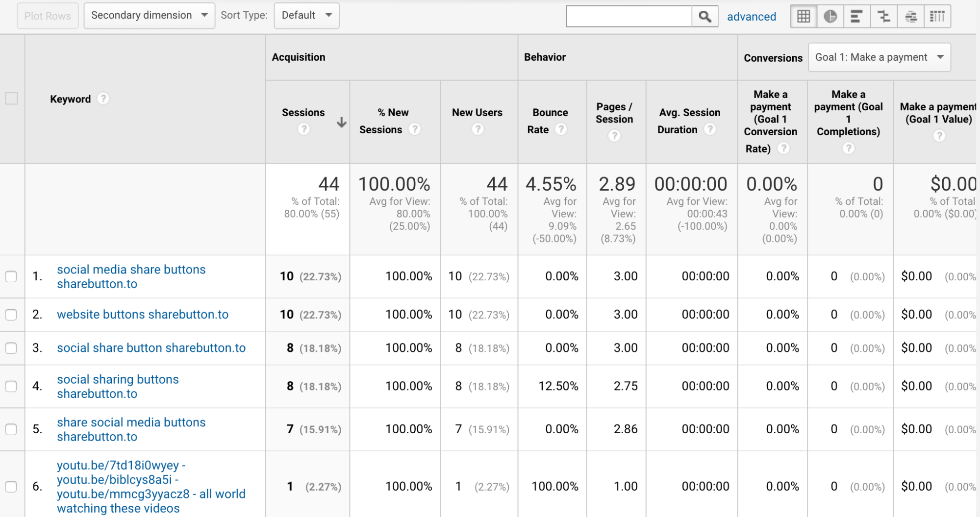
Task: Open the Avg. Session Duration help icon
Action: click(x=710, y=129)
